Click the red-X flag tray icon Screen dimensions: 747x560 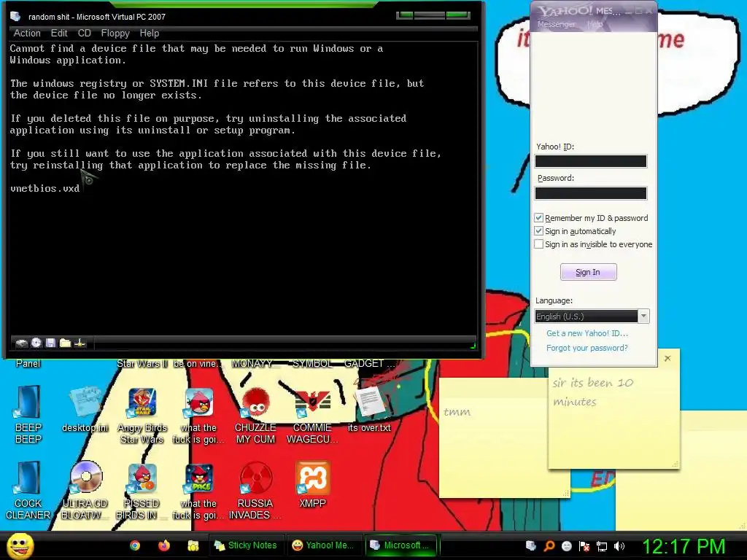[x=584, y=546]
